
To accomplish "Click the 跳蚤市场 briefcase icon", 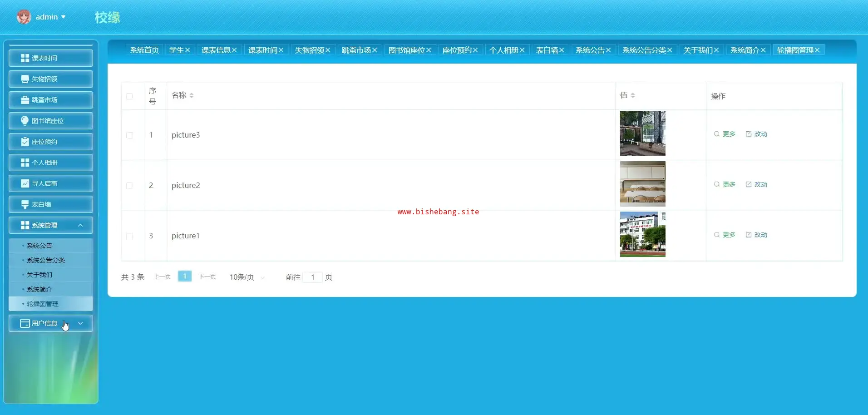I will click(25, 100).
